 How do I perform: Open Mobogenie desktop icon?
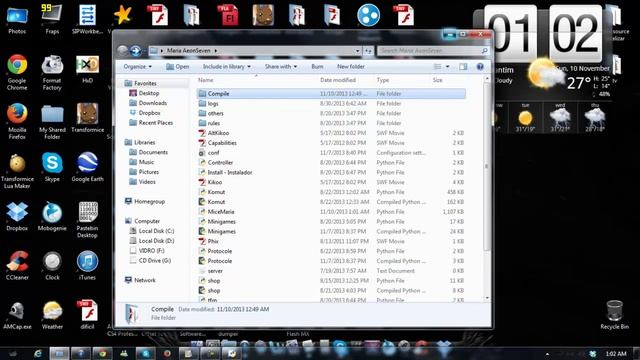(x=52, y=216)
